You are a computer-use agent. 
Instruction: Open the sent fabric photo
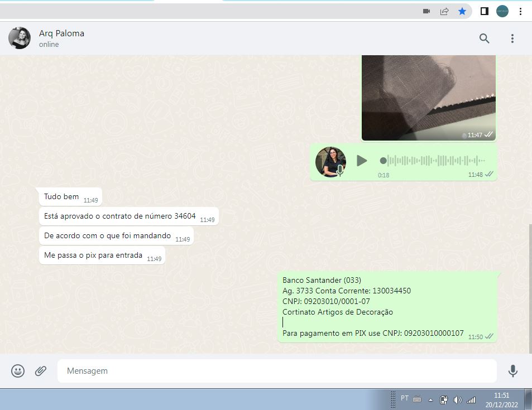pyautogui.click(x=429, y=98)
